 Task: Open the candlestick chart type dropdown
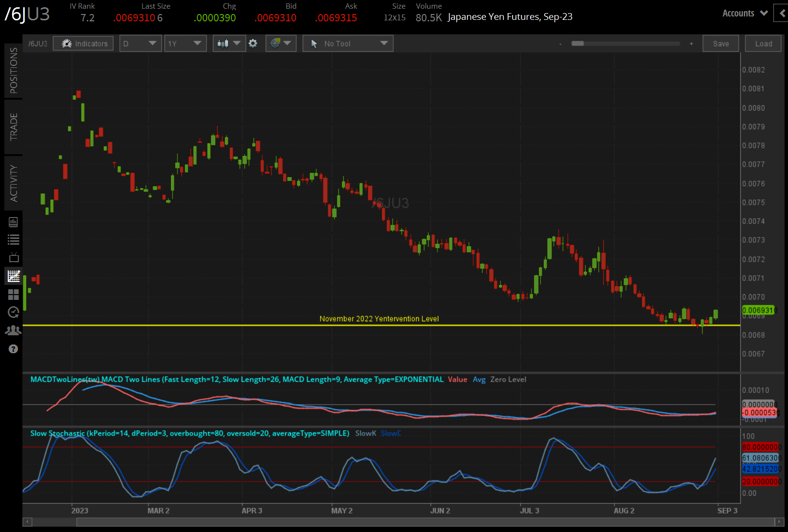click(x=229, y=44)
